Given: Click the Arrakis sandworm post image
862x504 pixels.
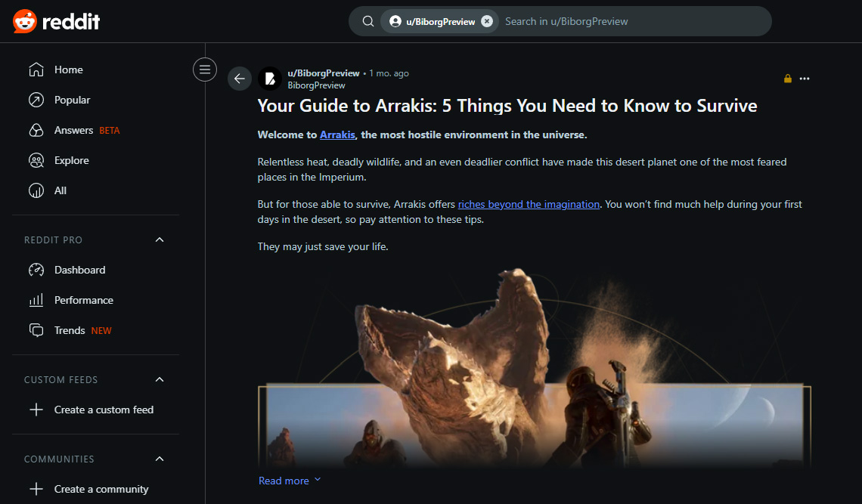Looking at the screenshot, I should pos(535,367).
